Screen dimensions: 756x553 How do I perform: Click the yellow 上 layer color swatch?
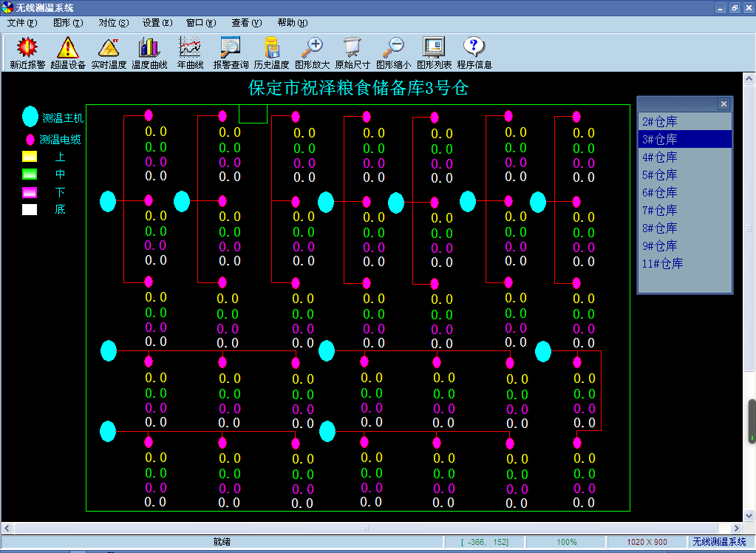(30, 156)
